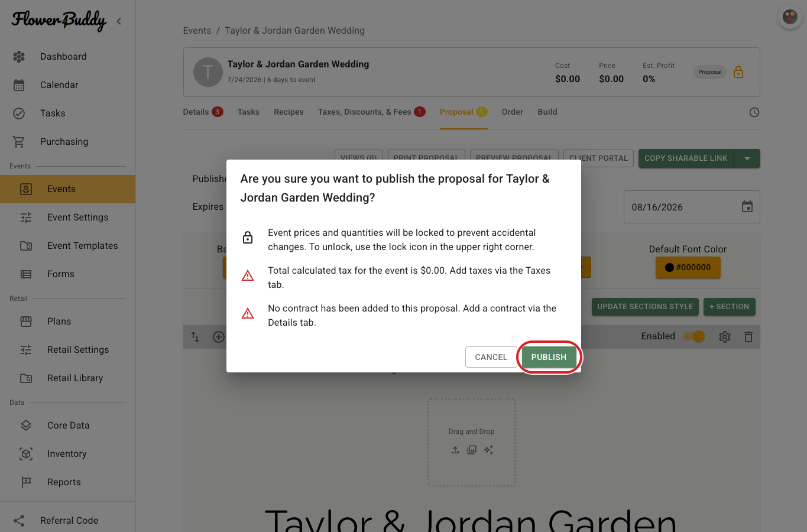Select the Events sidebar item
Screen dimensions: 807x532
(x=67, y=189)
